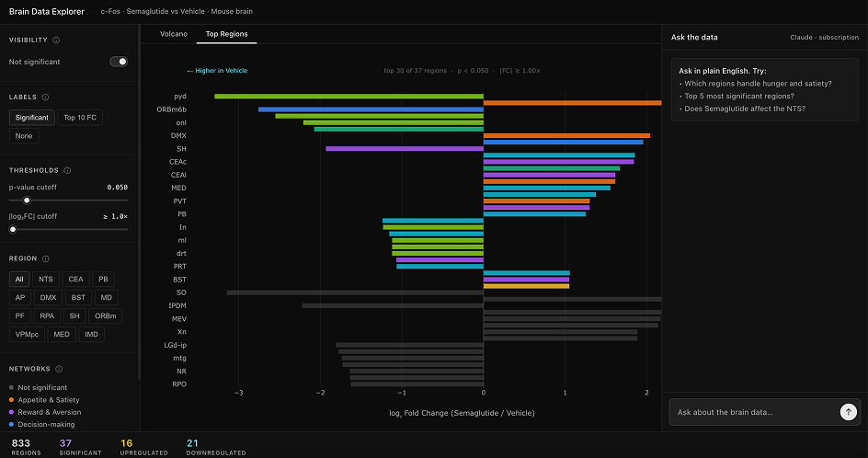The image size is (868, 458).
Task: Open the Thresholds info icon
Action: tap(67, 170)
